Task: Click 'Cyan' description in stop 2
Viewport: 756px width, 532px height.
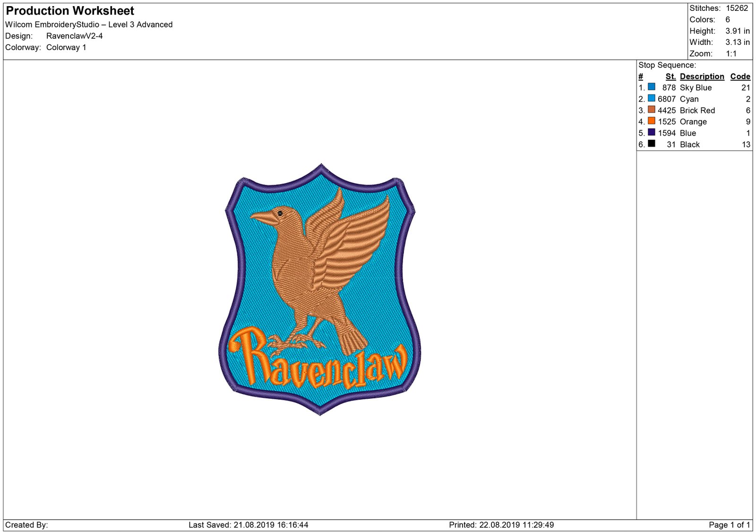Action: [x=689, y=99]
